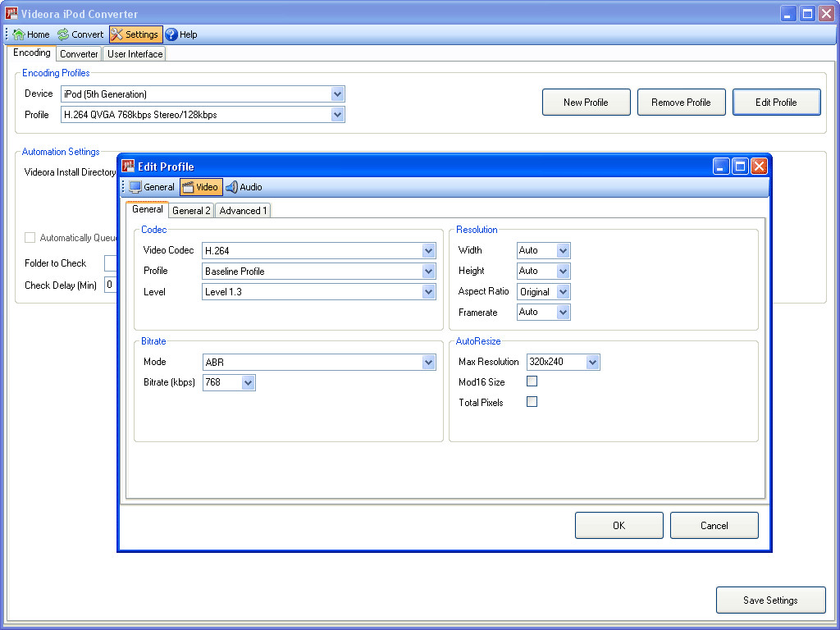Click the Settings wrench icon
The height and width of the screenshot is (630, 840).
click(116, 34)
